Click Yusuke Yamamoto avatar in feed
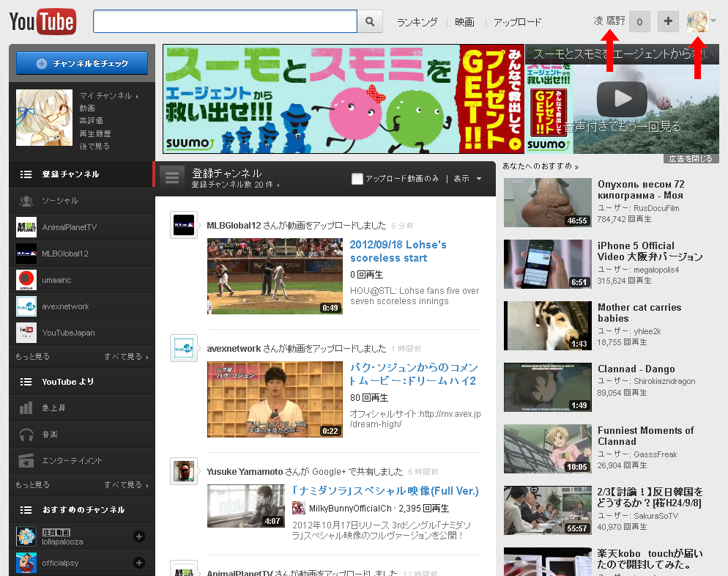 [184, 471]
